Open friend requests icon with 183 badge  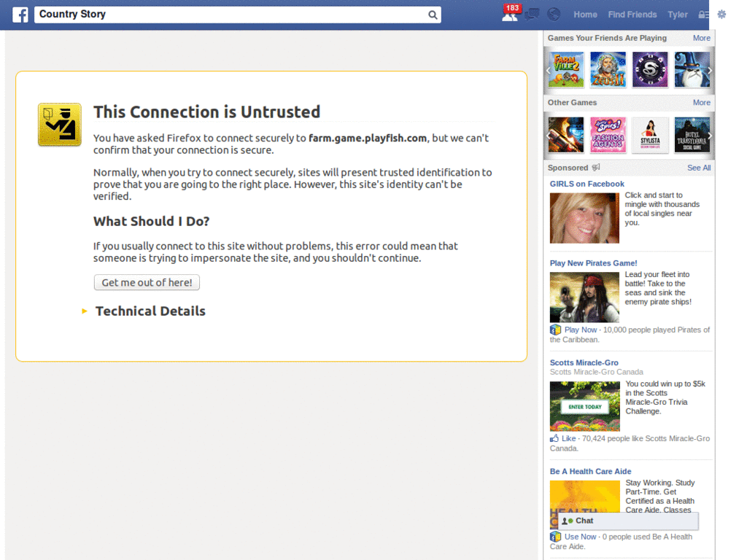point(510,13)
